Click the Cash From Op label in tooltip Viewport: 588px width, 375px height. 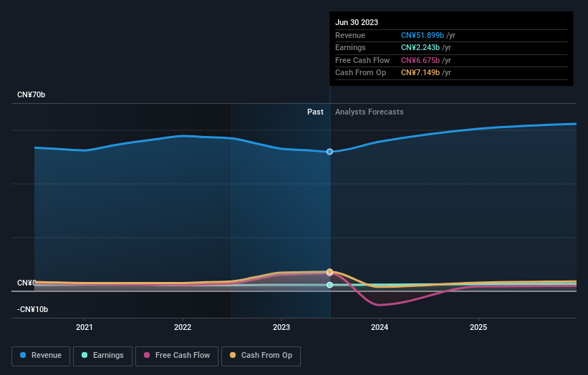pos(360,73)
